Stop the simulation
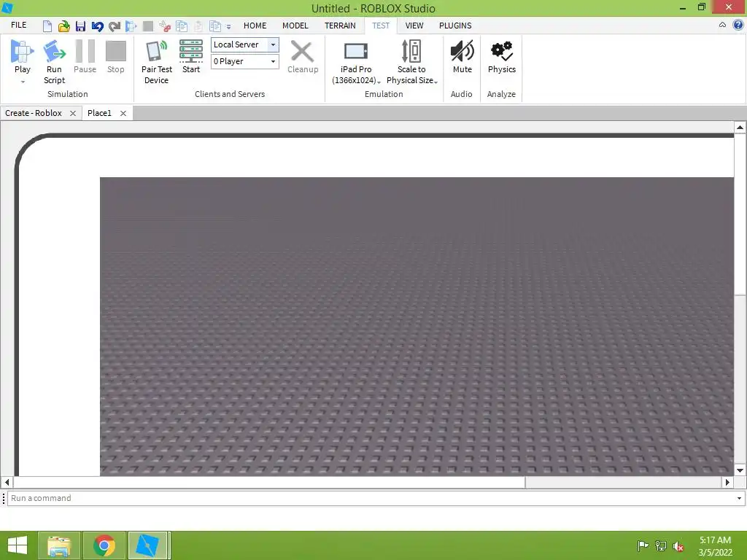This screenshot has width=747, height=560. (115, 57)
